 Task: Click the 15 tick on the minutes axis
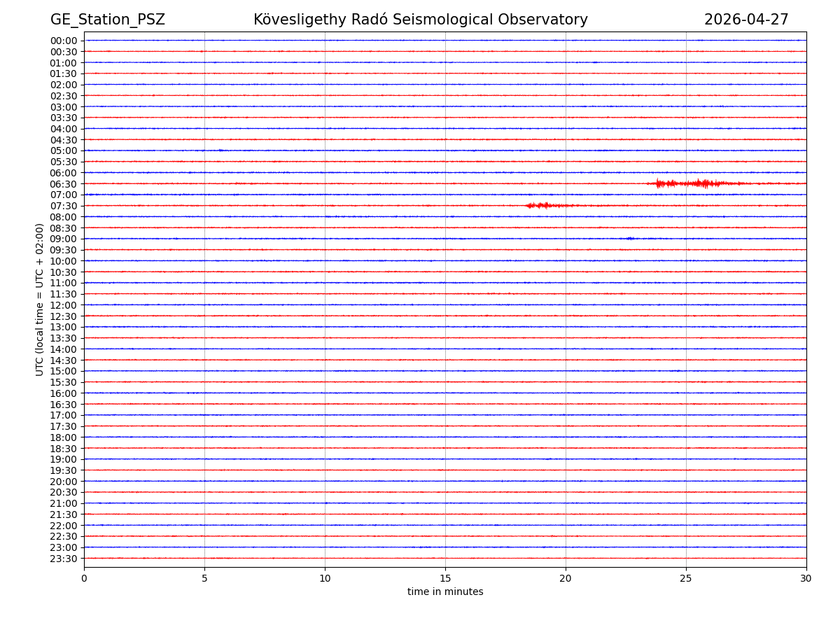(445, 579)
